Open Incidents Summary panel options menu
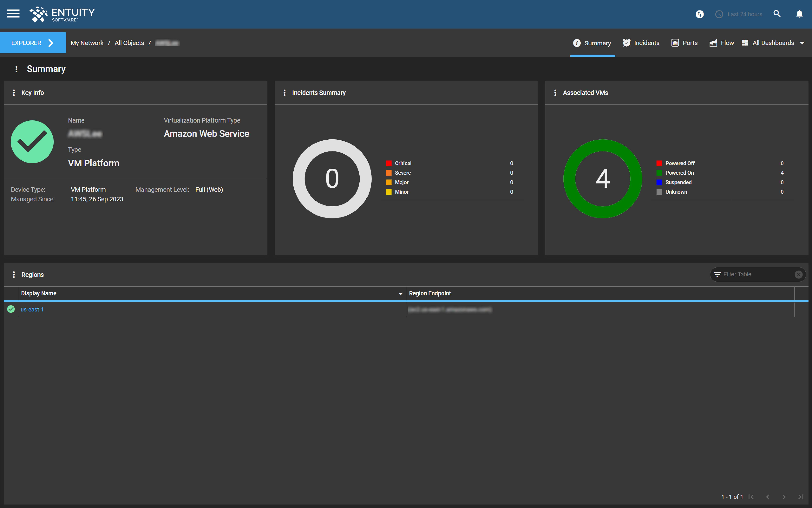The height and width of the screenshot is (508, 812). pyautogui.click(x=285, y=93)
